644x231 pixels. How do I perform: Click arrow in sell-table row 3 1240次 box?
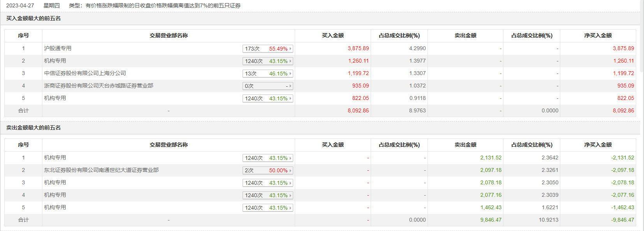[x=290, y=183]
